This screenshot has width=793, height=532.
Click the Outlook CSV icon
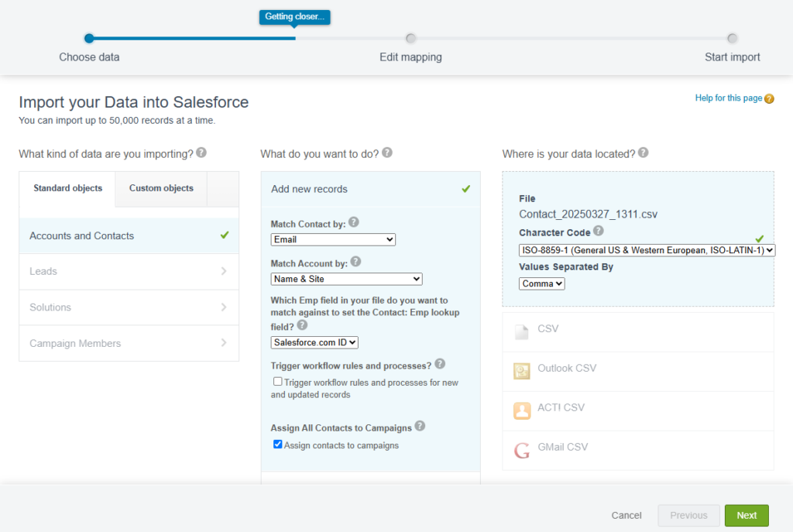[521, 371]
